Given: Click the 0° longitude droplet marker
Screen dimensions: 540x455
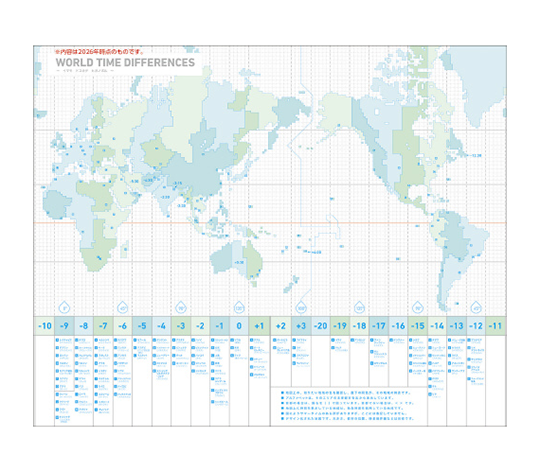Looking at the screenshot, I should tap(64, 308).
